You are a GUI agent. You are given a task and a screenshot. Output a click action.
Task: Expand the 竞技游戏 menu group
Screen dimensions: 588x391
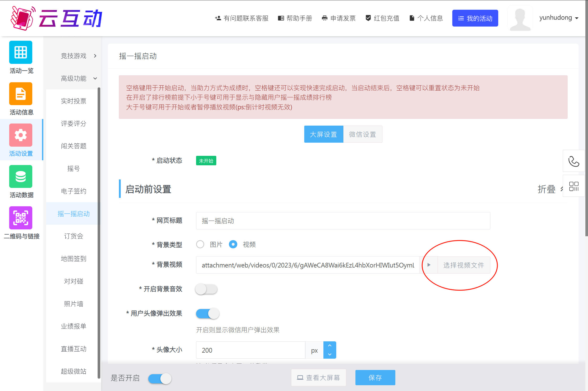coord(78,56)
